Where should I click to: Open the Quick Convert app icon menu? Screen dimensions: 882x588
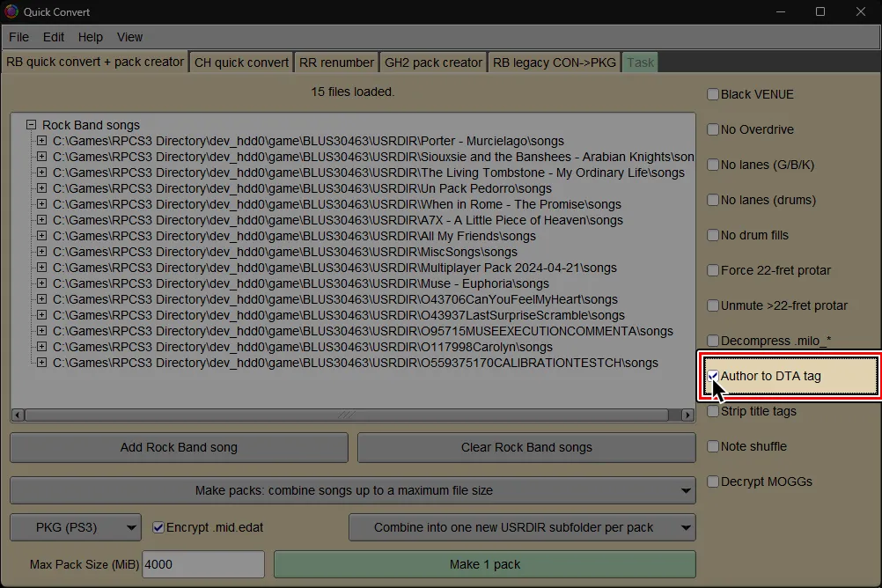[11, 12]
